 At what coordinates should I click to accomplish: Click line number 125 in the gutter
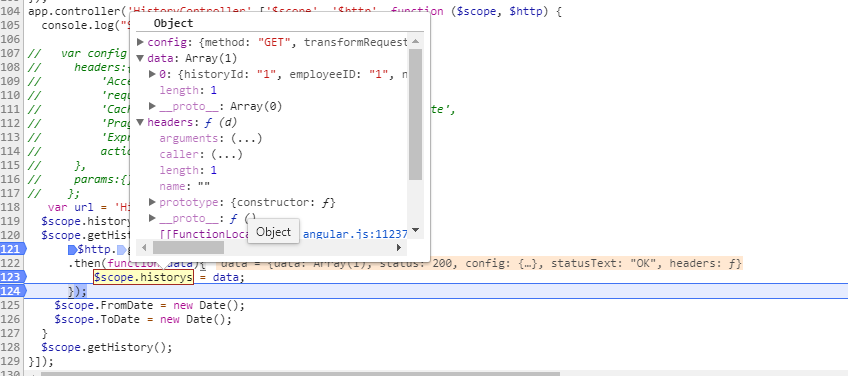pyautogui.click(x=11, y=305)
